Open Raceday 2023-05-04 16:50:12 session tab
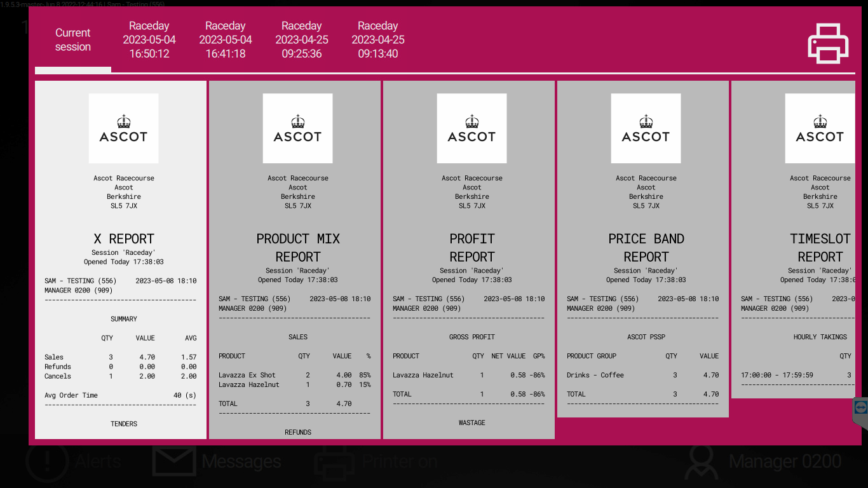 coord(149,40)
